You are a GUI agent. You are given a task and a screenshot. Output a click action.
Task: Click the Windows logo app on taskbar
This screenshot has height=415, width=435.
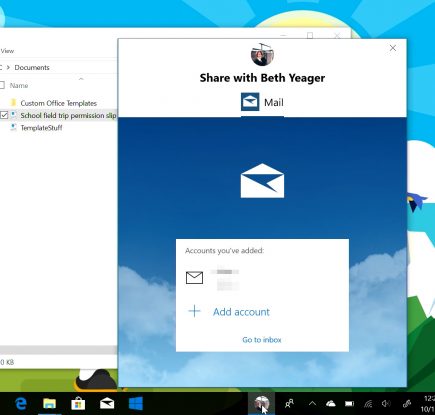[x=136, y=404]
